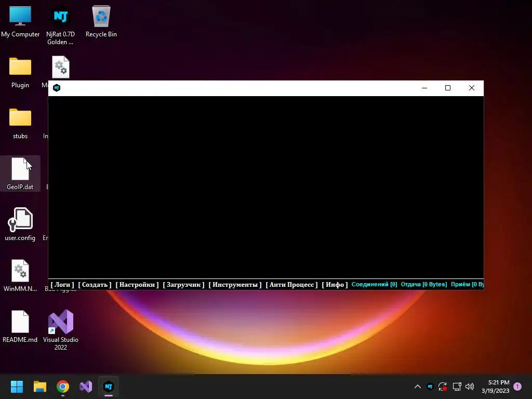Show hidden tray icons chevron
532x399 pixels.
(x=418, y=387)
